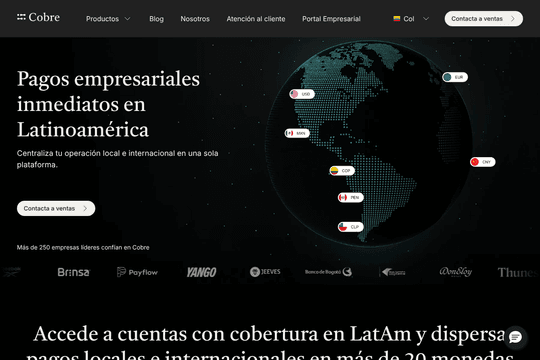
Task: Click header Contacta a ventas button
Action: [484, 19]
